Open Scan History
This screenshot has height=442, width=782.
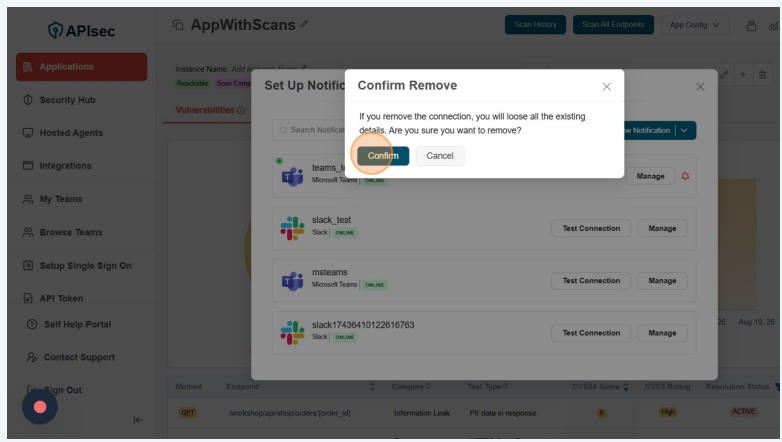[535, 25]
